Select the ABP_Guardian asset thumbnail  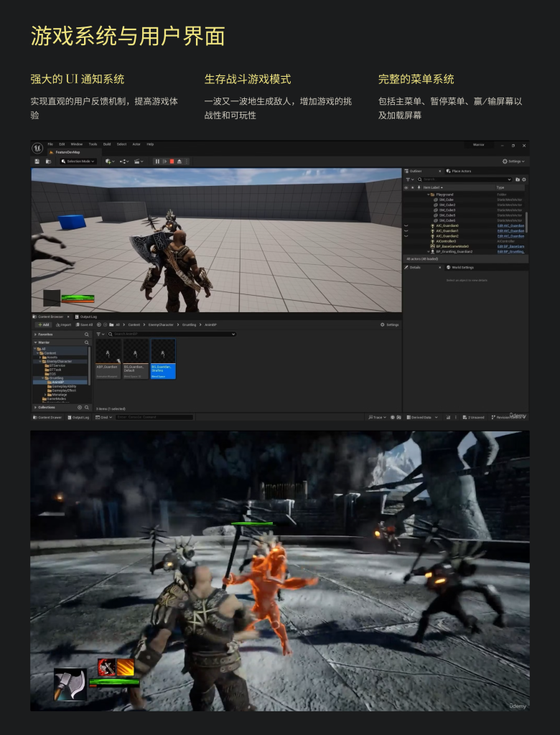tap(108, 359)
